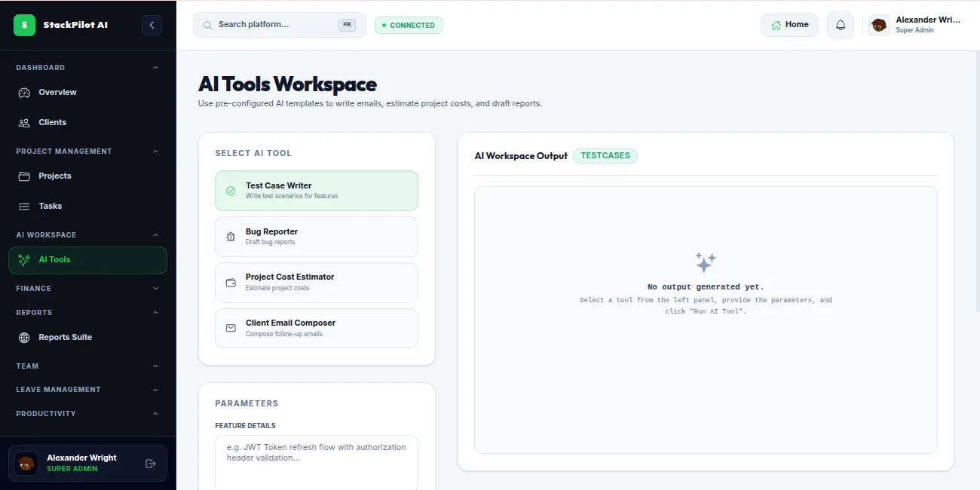This screenshot has width=980, height=490.
Task: Click the AI Tools Workspace heading
Action: point(287,84)
